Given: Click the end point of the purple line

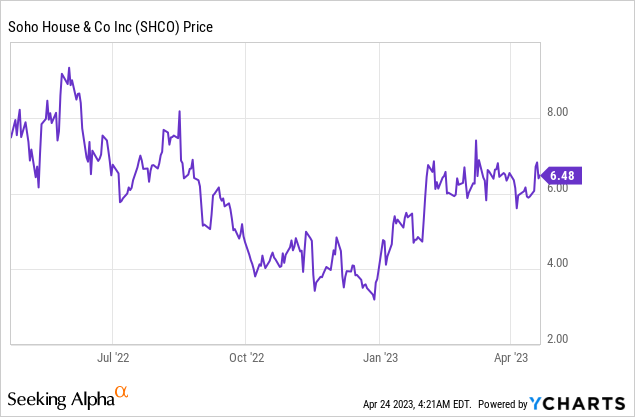Looking at the screenshot, I should pyautogui.click(x=541, y=176).
